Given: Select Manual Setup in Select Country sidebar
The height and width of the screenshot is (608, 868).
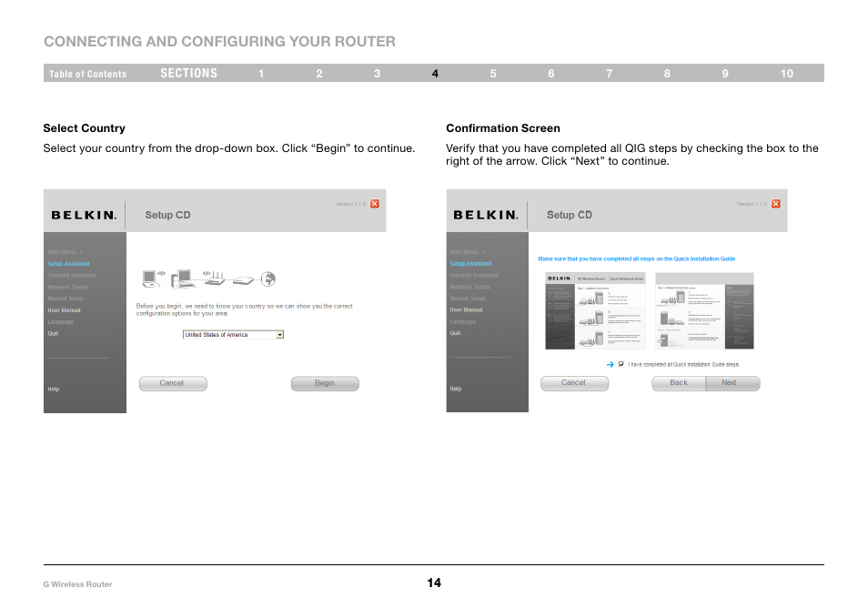Looking at the screenshot, I should click(x=66, y=299).
